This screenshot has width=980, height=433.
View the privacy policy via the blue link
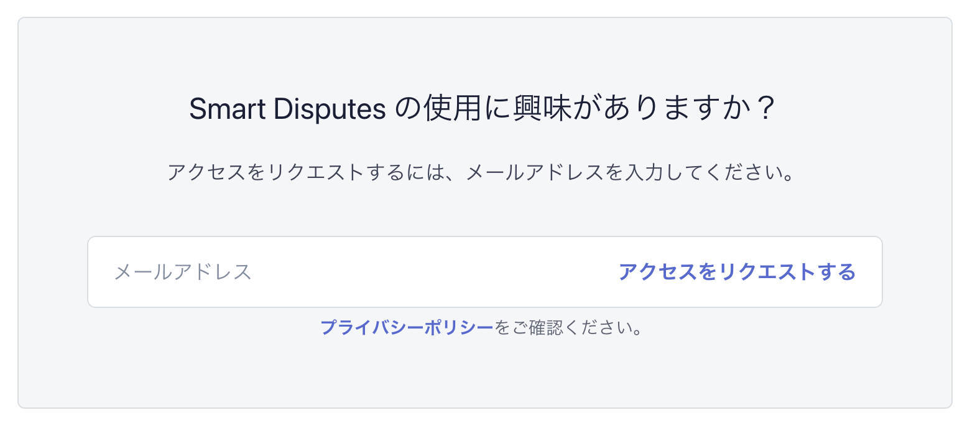407,327
